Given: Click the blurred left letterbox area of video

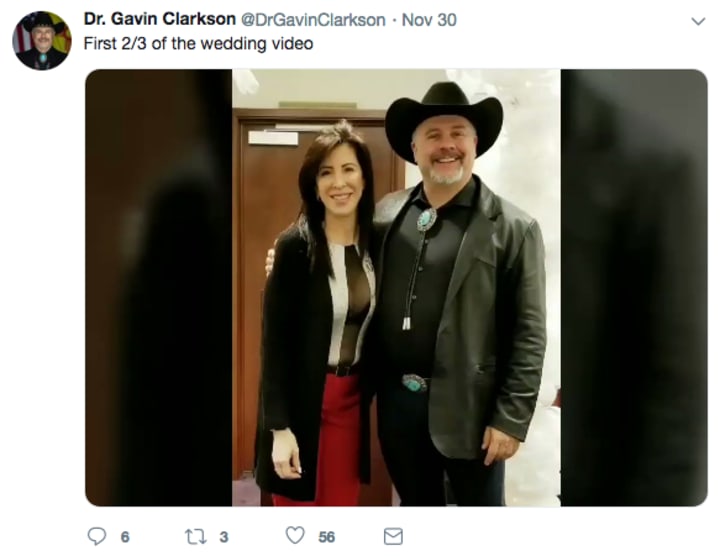Looking at the screenshot, I should point(158,287).
